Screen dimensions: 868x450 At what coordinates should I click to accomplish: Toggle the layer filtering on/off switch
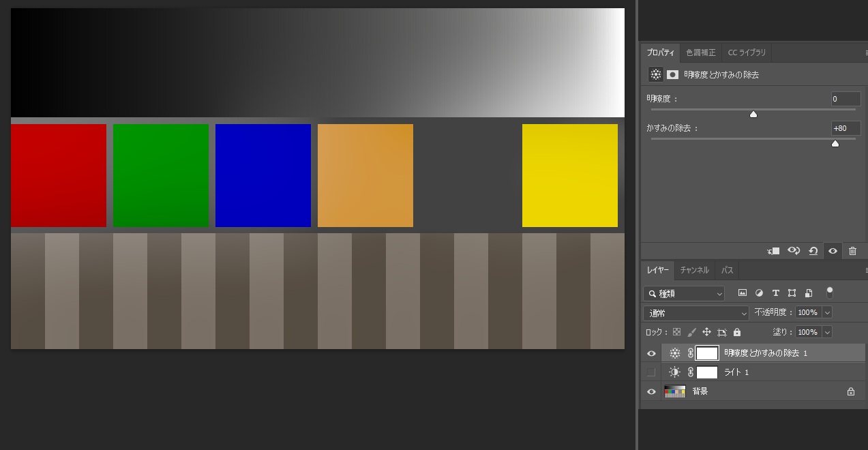click(x=830, y=292)
